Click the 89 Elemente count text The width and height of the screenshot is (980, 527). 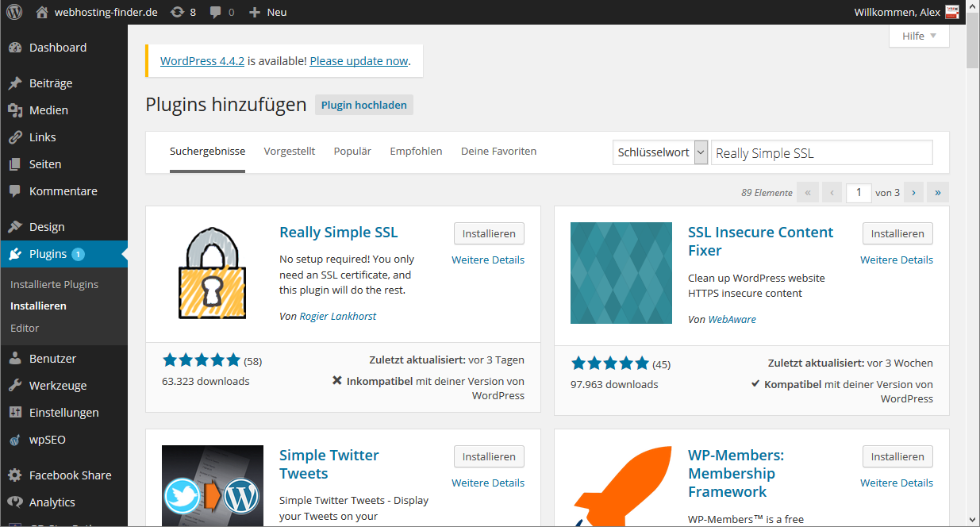coord(767,193)
